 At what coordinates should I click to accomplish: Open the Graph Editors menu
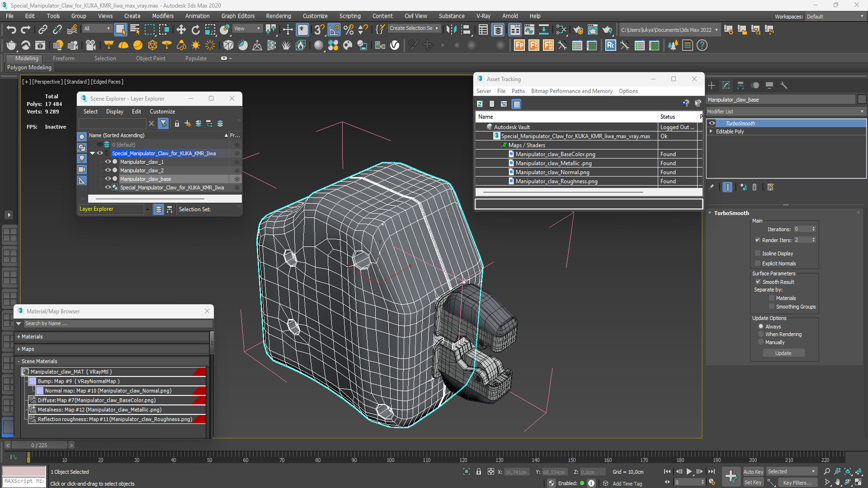238,16
